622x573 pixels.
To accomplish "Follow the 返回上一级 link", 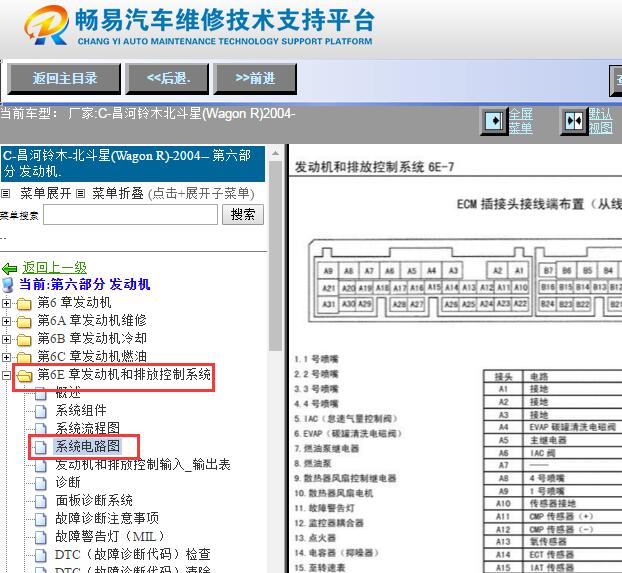I will pyautogui.click(x=54, y=268).
